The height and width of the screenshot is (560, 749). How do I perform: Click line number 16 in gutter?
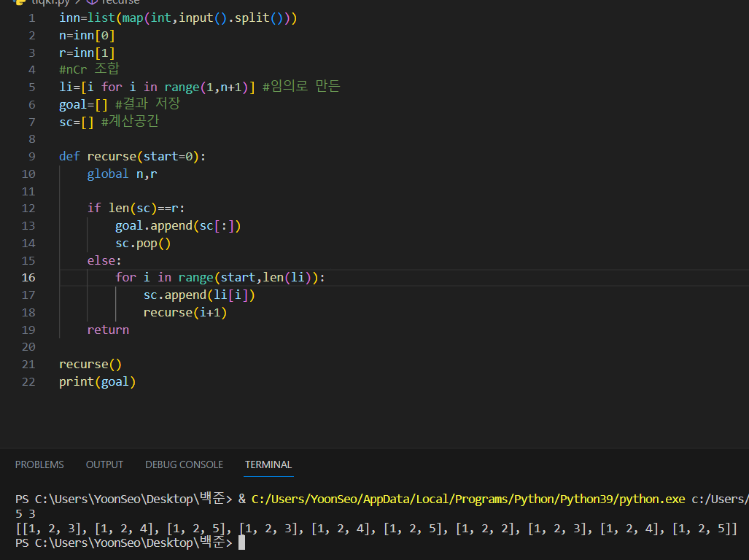coord(28,277)
